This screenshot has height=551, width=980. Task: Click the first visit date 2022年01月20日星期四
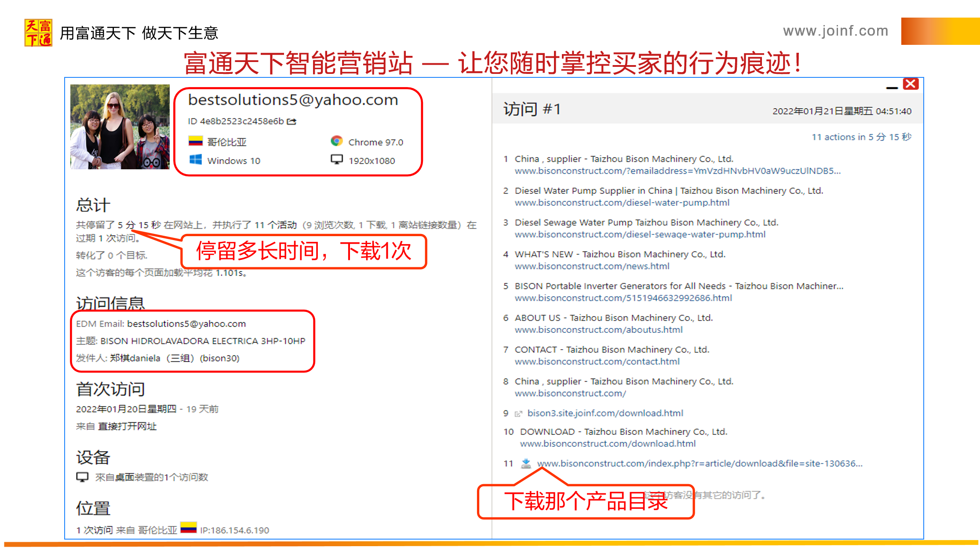tap(126, 409)
